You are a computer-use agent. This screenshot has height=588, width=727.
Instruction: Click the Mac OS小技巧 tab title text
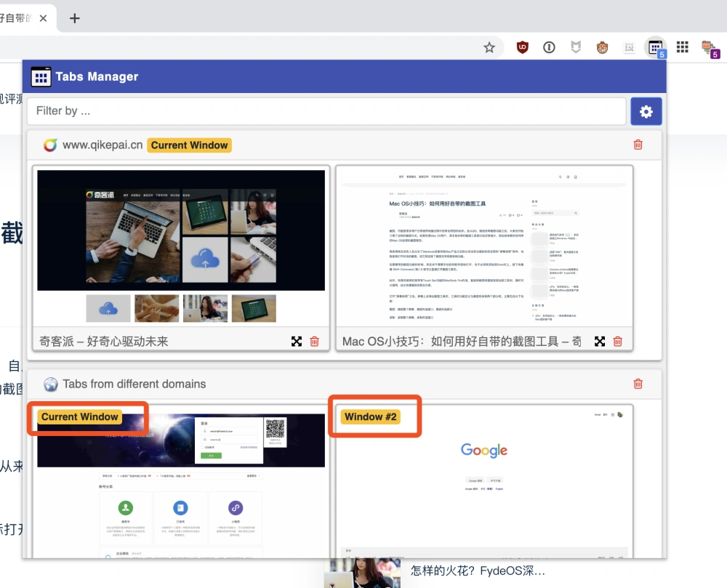click(x=462, y=342)
